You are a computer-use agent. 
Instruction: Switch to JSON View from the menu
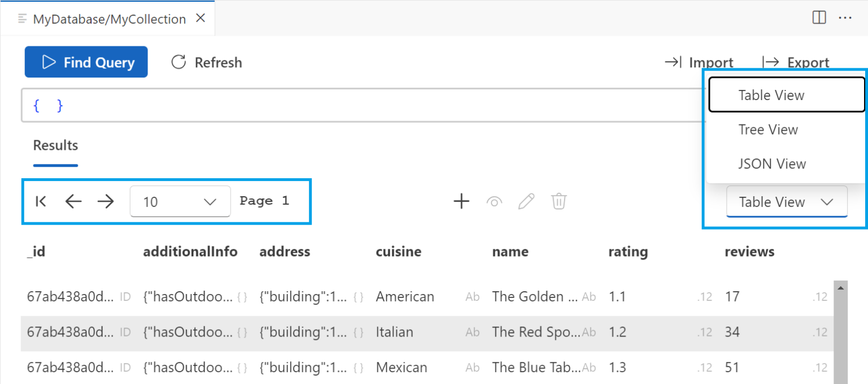[772, 163]
